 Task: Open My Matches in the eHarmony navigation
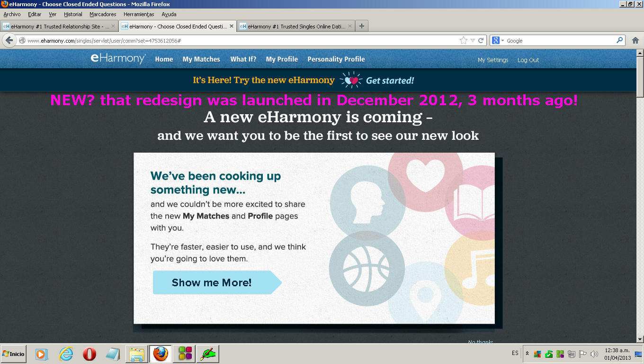[201, 59]
